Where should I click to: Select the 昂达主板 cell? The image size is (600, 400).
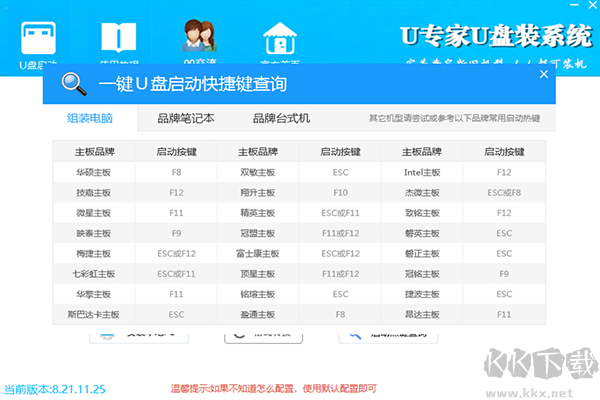[x=422, y=314]
